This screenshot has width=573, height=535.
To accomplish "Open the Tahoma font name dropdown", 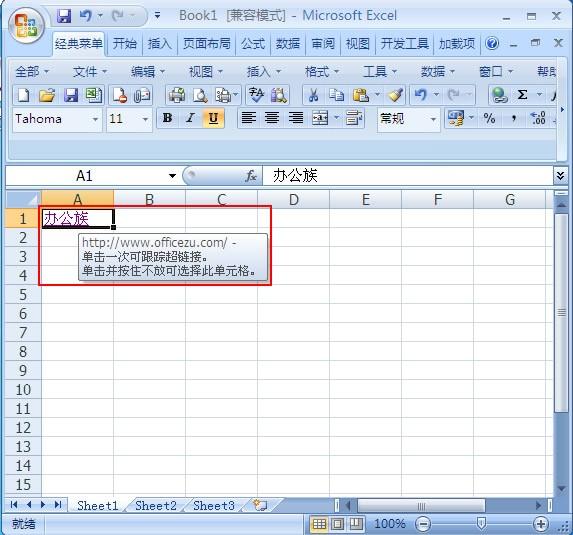I will click(95, 119).
